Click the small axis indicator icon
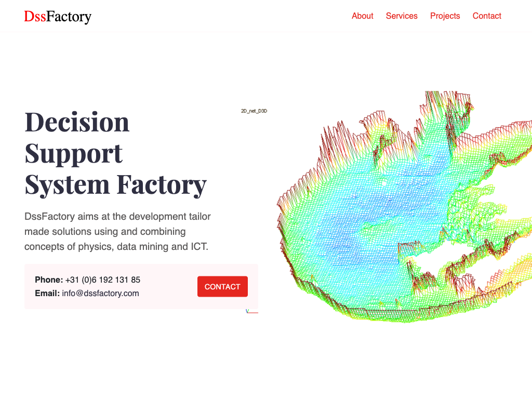The width and height of the screenshot is (532, 399). (x=252, y=311)
